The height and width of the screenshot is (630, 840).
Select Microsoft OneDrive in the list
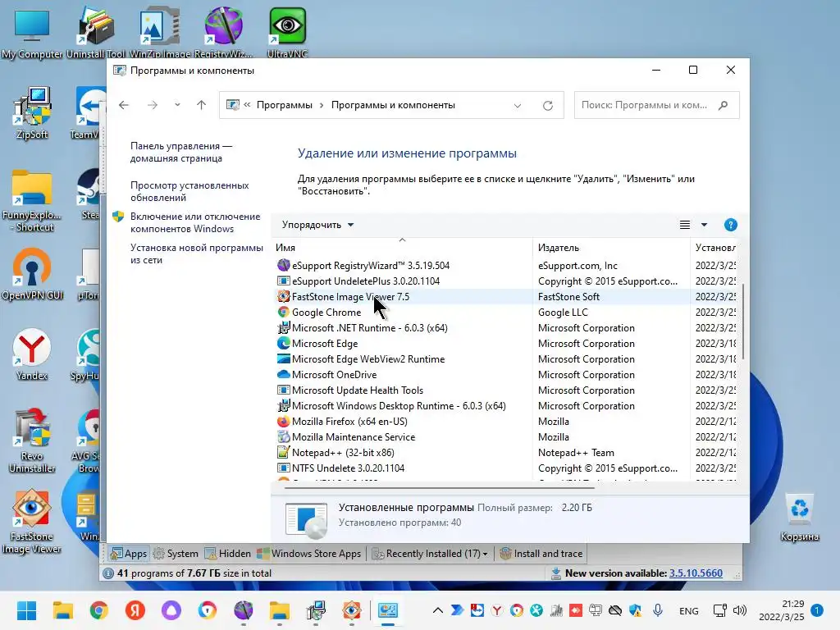point(505,374)
